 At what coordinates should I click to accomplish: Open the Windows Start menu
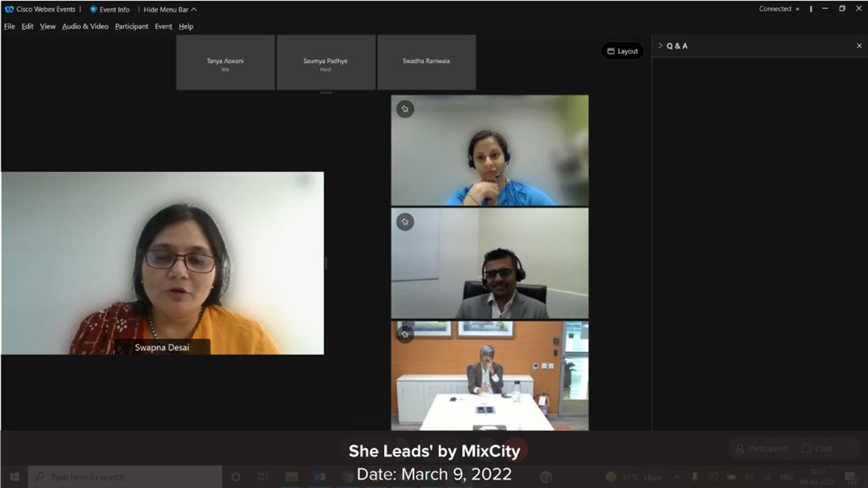[x=14, y=477]
